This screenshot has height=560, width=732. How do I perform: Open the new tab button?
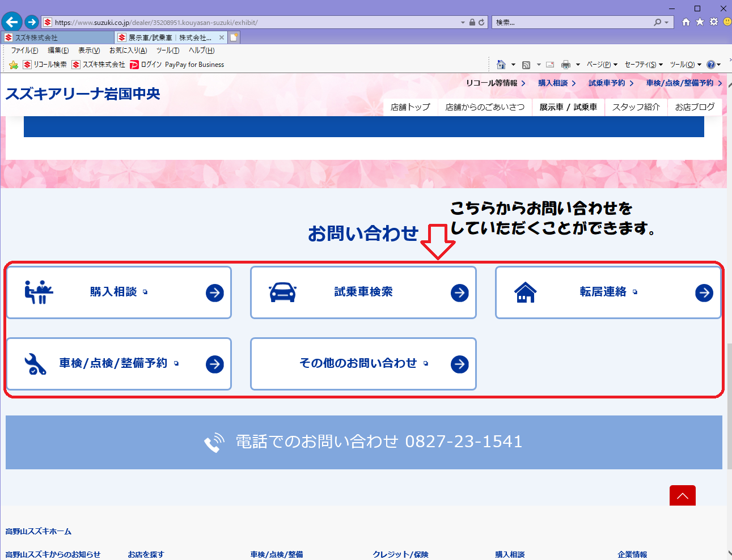coord(234,37)
